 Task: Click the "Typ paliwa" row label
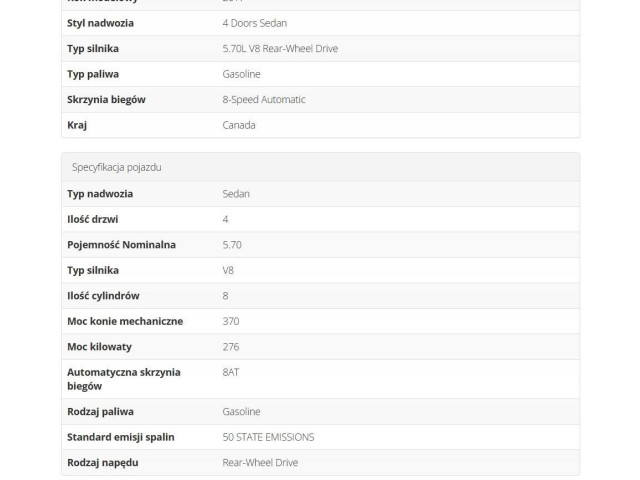point(93,74)
